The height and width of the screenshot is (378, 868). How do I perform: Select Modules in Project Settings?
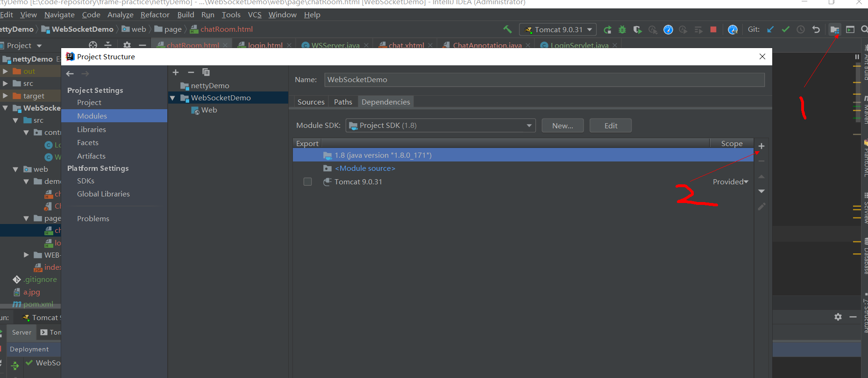tap(114, 116)
